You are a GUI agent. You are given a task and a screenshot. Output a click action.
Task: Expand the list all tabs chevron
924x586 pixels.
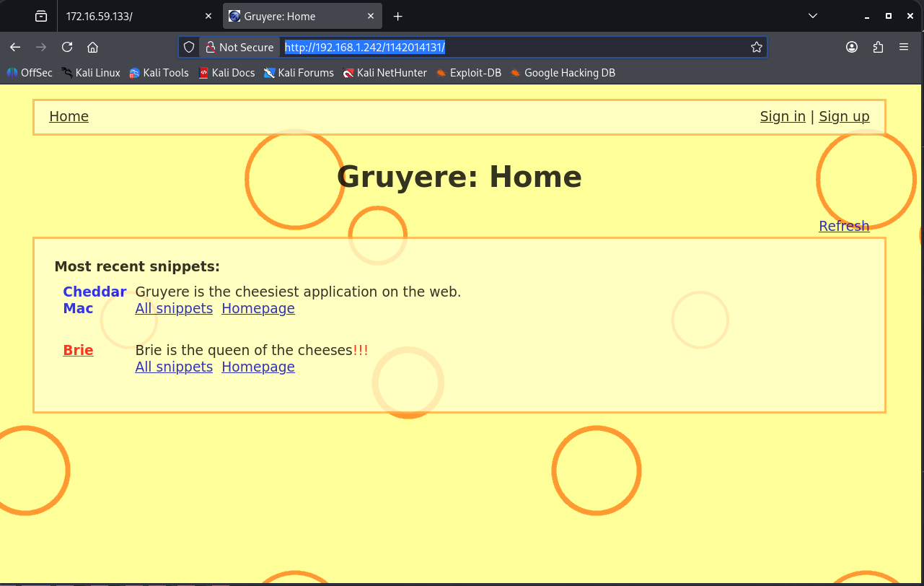pos(813,16)
